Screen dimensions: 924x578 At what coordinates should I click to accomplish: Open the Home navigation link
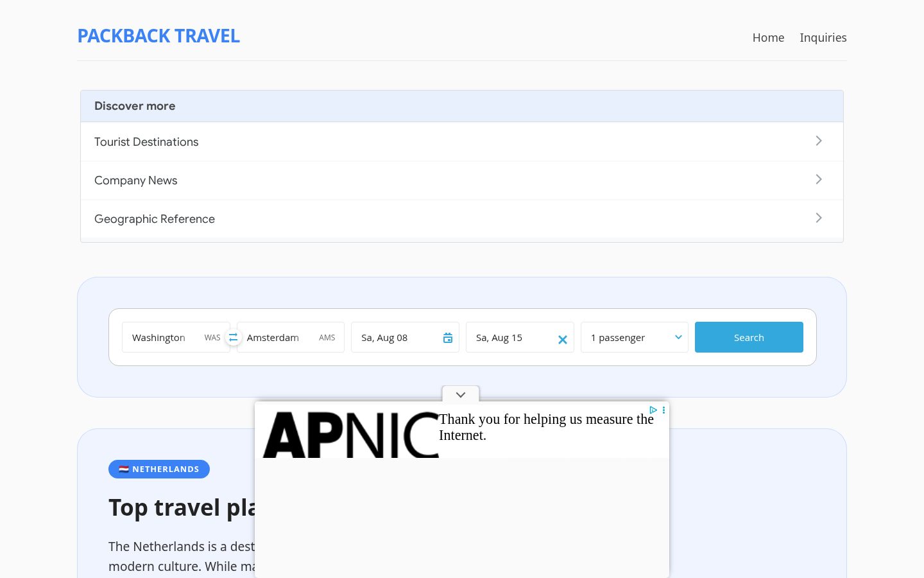768,37
